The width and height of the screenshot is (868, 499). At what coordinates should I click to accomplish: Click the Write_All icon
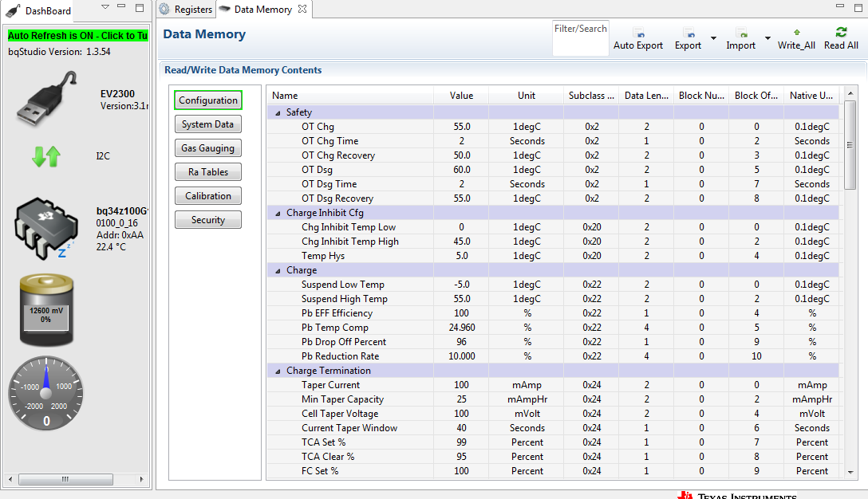click(x=796, y=33)
